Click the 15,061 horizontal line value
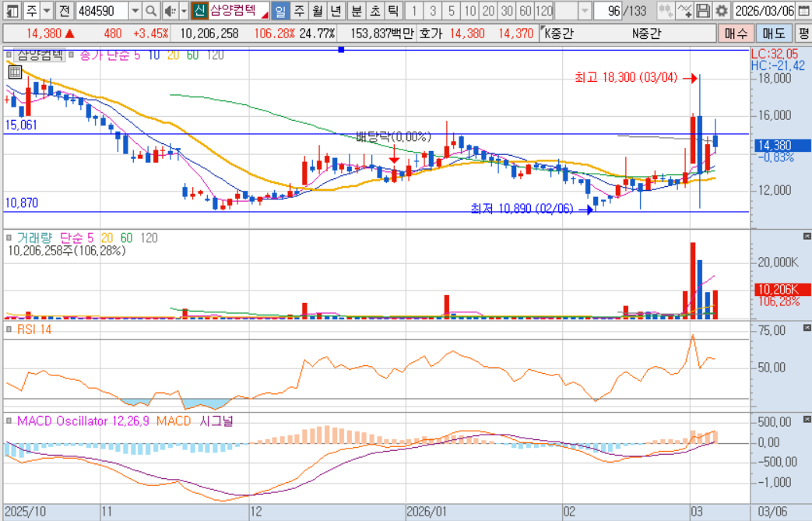 coord(21,125)
